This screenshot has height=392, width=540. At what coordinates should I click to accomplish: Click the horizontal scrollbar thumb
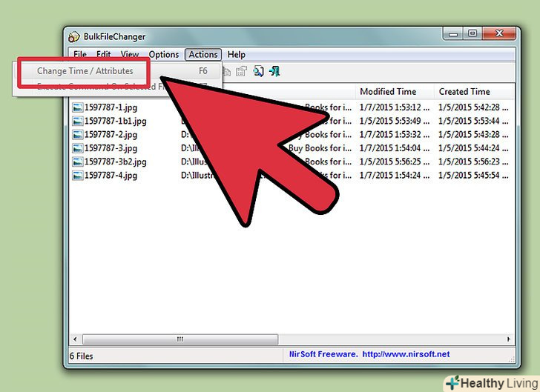[x=180, y=339]
